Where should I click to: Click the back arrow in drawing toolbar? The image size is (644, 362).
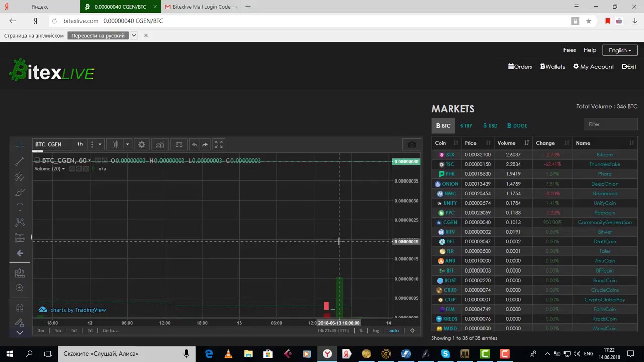pyautogui.click(x=20, y=253)
